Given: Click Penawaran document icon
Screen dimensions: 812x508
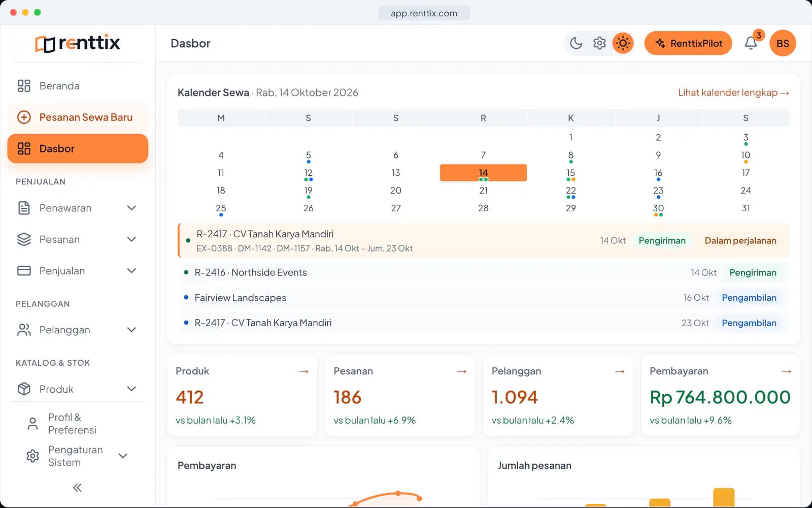Looking at the screenshot, I should coord(24,208).
